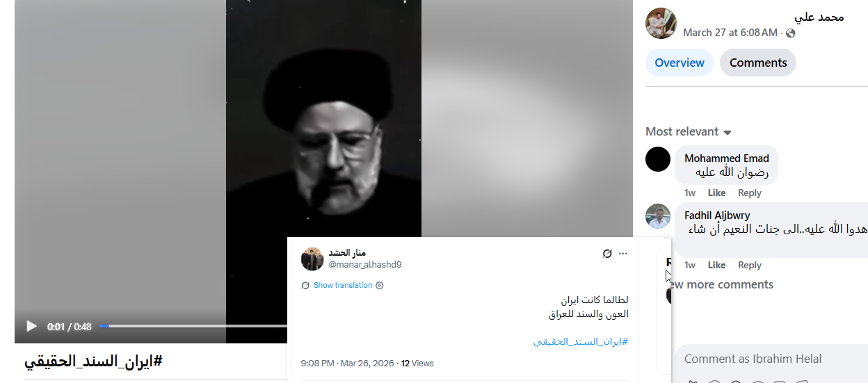Switch to the Overview tab
The image size is (868, 383).
tap(680, 63)
